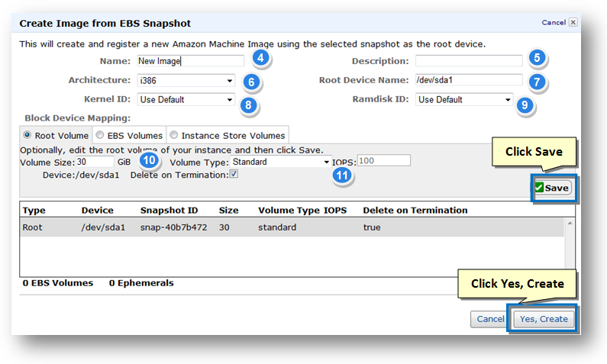The height and width of the screenshot is (364, 607).
Task: Click the Size cell value 30
Action: (x=224, y=227)
